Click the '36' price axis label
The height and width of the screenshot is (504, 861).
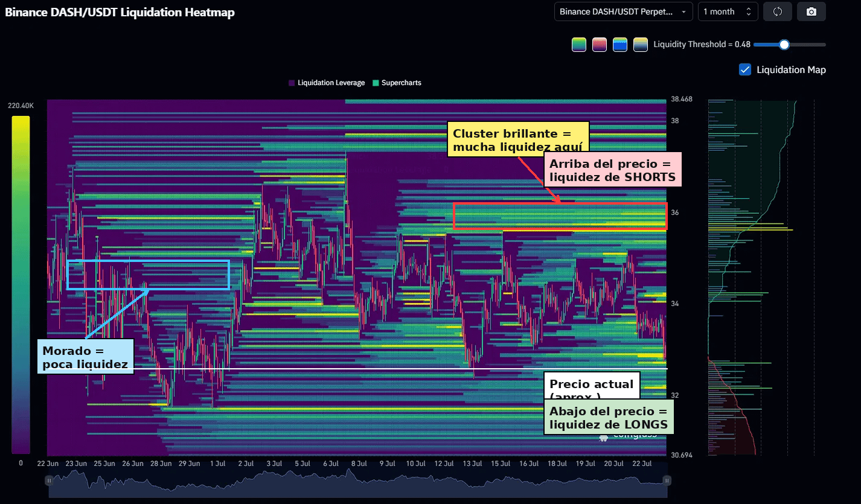tap(675, 212)
